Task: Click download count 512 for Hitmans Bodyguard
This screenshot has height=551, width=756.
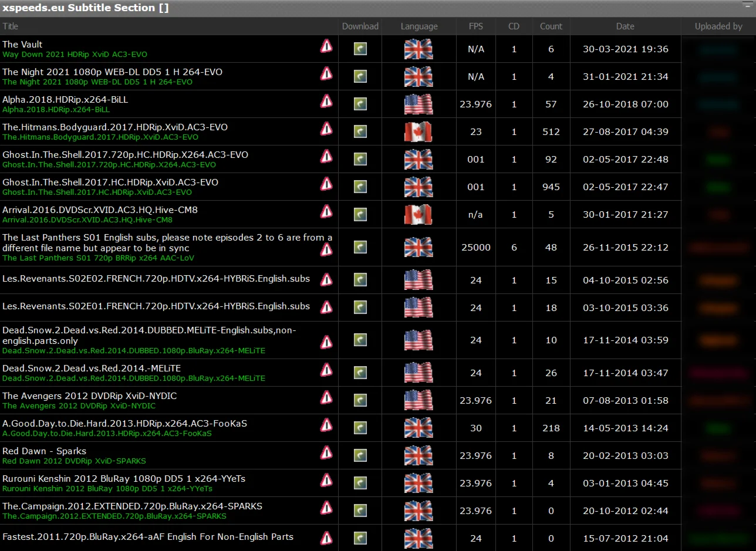Action: pos(551,131)
